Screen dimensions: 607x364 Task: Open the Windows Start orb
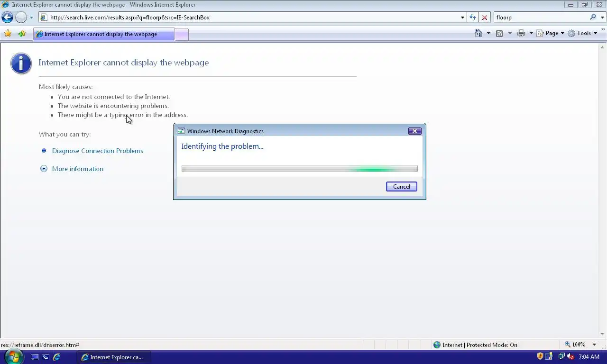pos(13,356)
